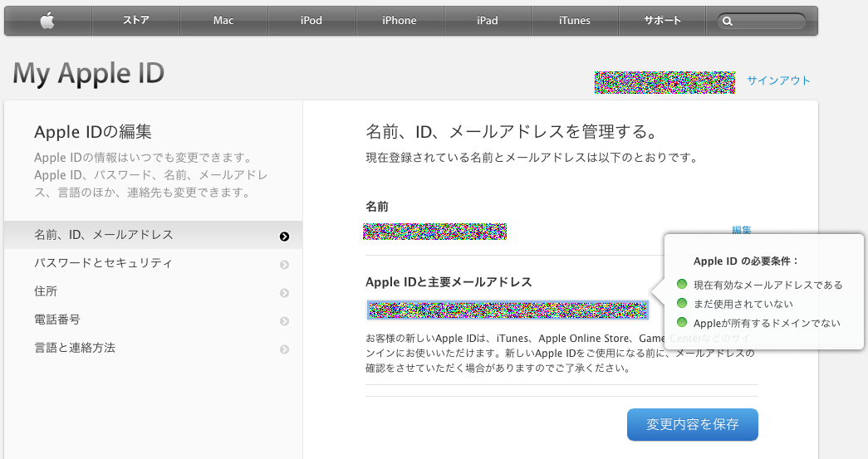Click the chevron icon beside 言語と連絡方法
Screen dimensions: 868x459
click(x=285, y=349)
